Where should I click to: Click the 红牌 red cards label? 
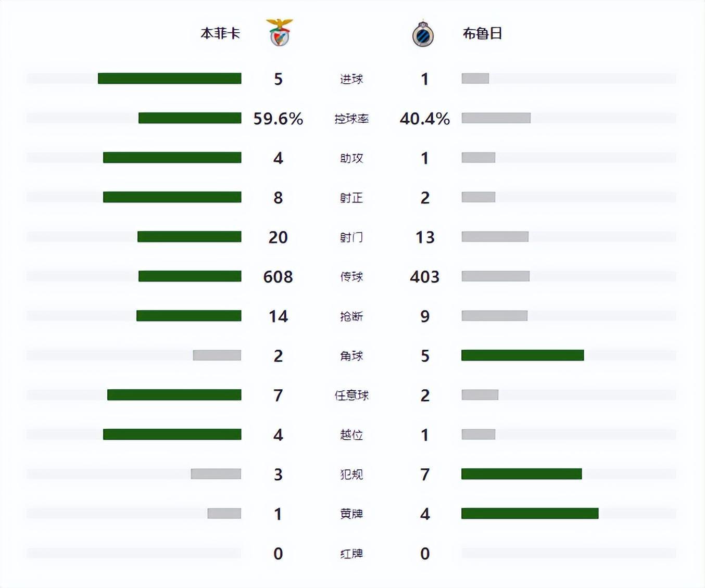point(351,554)
